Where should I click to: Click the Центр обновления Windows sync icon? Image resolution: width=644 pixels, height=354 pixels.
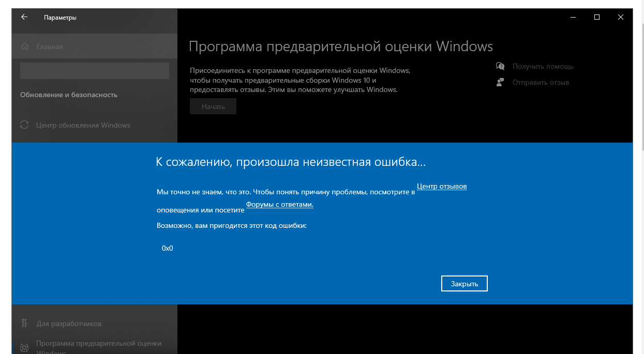24,125
